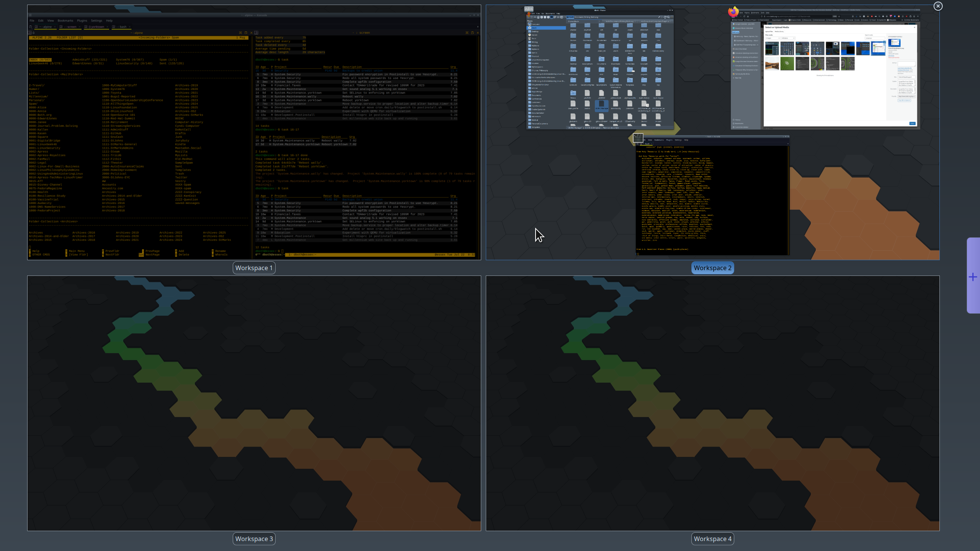Open the Settings menu in Workspace 1 Konsole
This screenshot has width=980, height=551.
pyautogui.click(x=96, y=21)
